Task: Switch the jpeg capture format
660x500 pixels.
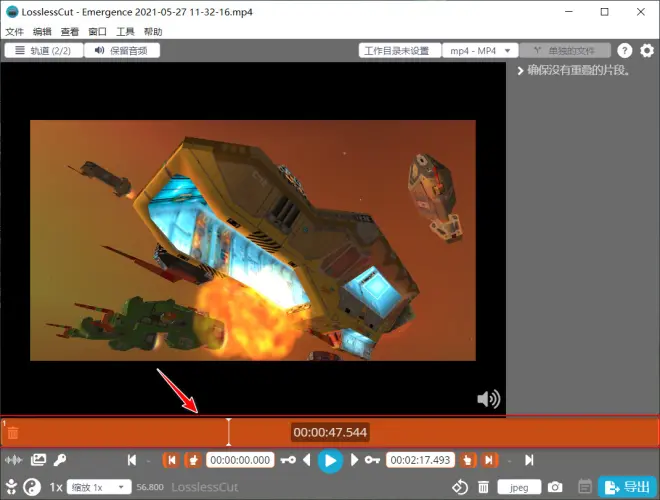Action: click(519, 487)
